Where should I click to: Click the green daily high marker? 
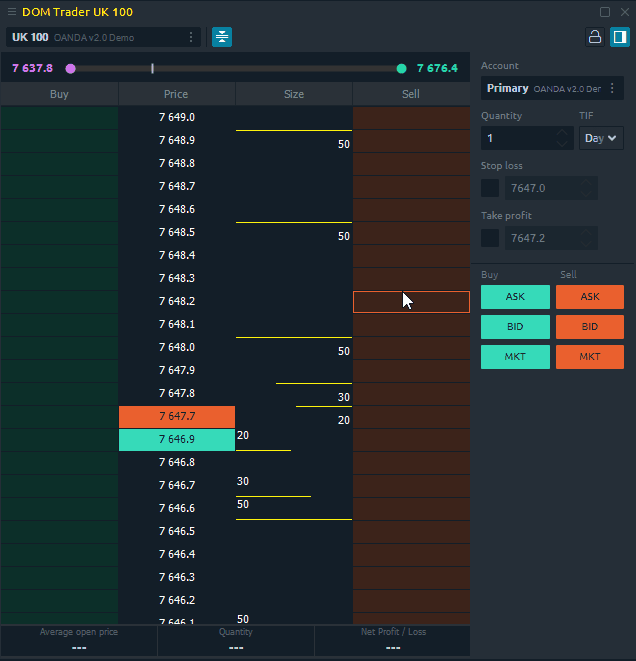point(401,69)
